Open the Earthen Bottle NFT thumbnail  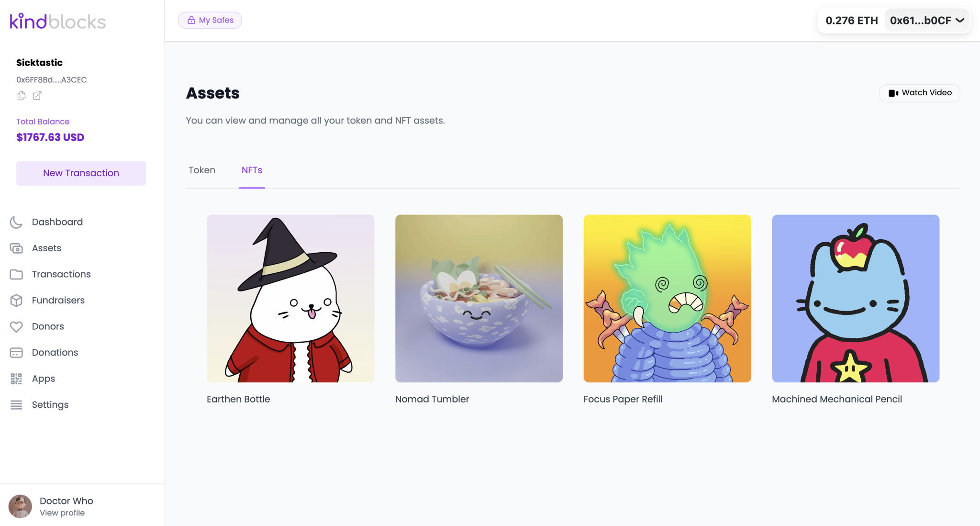click(x=290, y=298)
